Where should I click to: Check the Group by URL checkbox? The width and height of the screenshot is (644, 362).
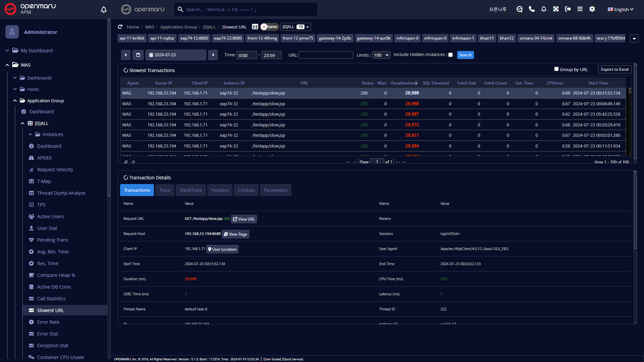[x=556, y=69]
